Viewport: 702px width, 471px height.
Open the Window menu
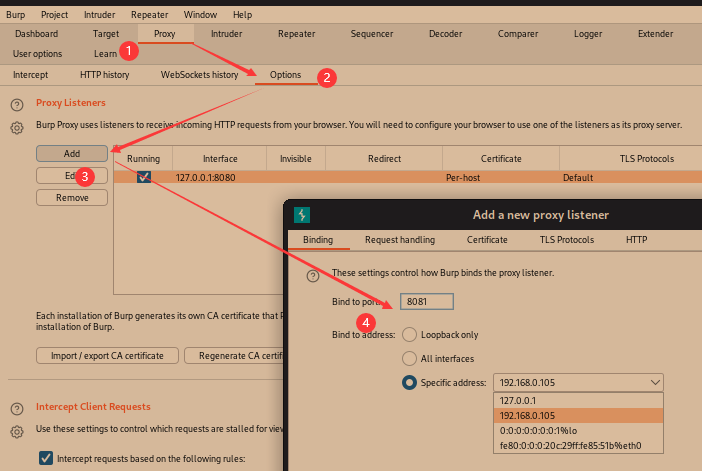200,15
